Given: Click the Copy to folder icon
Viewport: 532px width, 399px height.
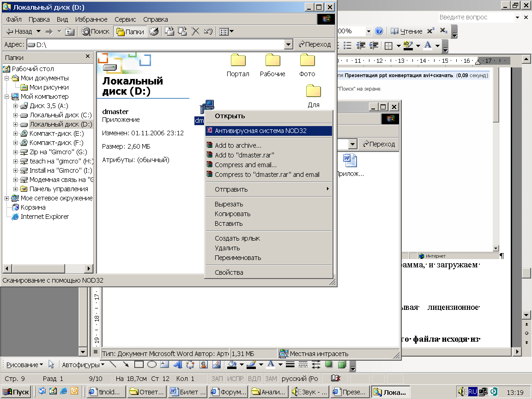Looking at the screenshot, I should pyautogui.click(x=182, y=31).
